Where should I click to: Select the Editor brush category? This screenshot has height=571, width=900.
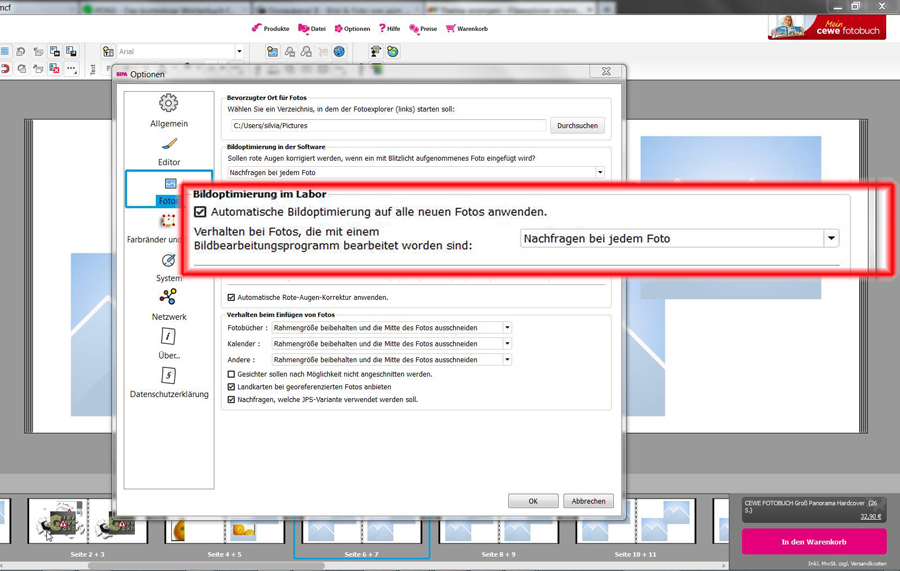tap(169, 152)
